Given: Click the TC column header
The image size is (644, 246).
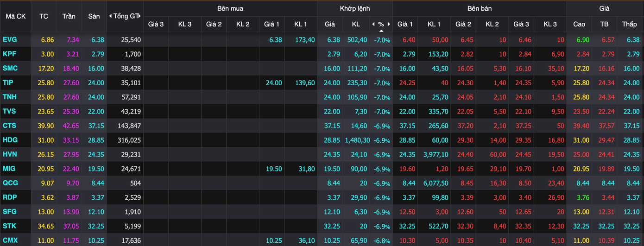Looking at the screenshot, I should (44, 16).
